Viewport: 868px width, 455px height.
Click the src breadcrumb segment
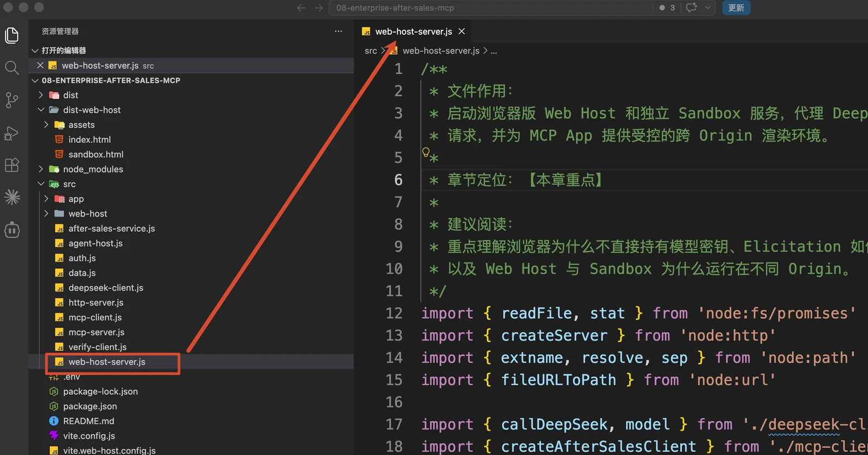coord(371,51)
